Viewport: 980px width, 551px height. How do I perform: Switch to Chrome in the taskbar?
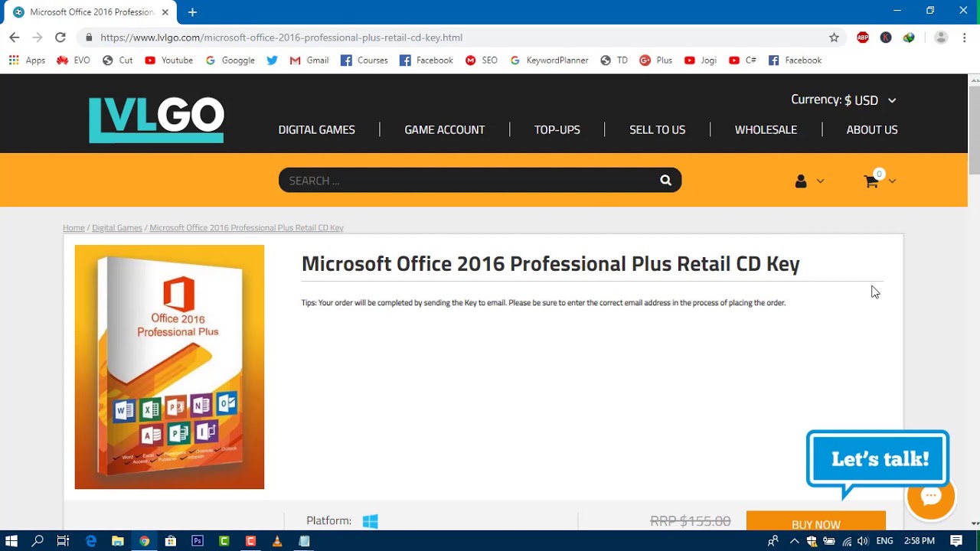point(144,541)
